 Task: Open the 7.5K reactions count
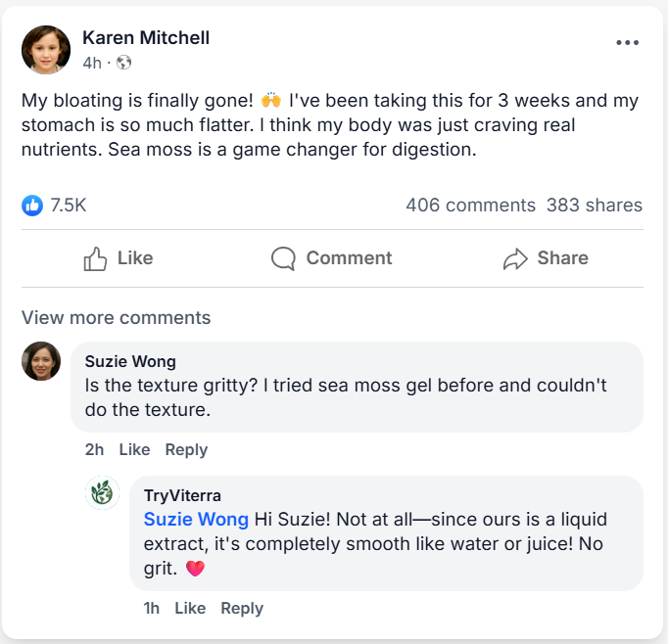pos(69,206)
